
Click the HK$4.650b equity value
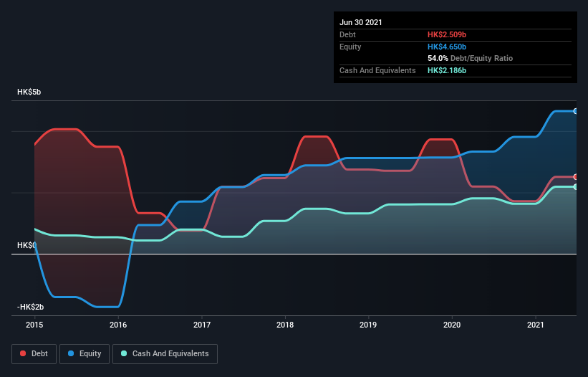(447, 47)
